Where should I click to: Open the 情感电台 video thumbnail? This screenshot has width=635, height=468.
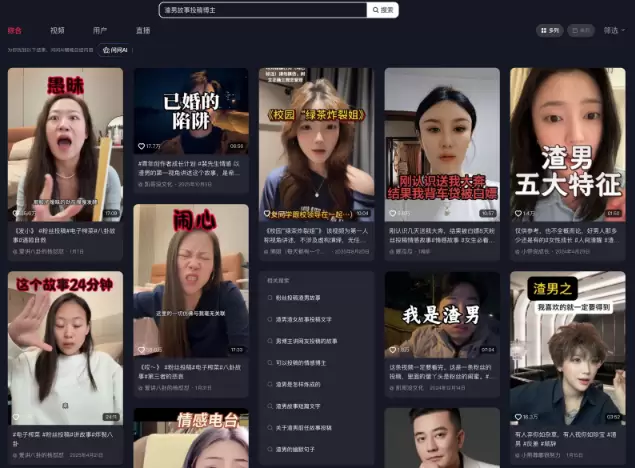point(191,438)
